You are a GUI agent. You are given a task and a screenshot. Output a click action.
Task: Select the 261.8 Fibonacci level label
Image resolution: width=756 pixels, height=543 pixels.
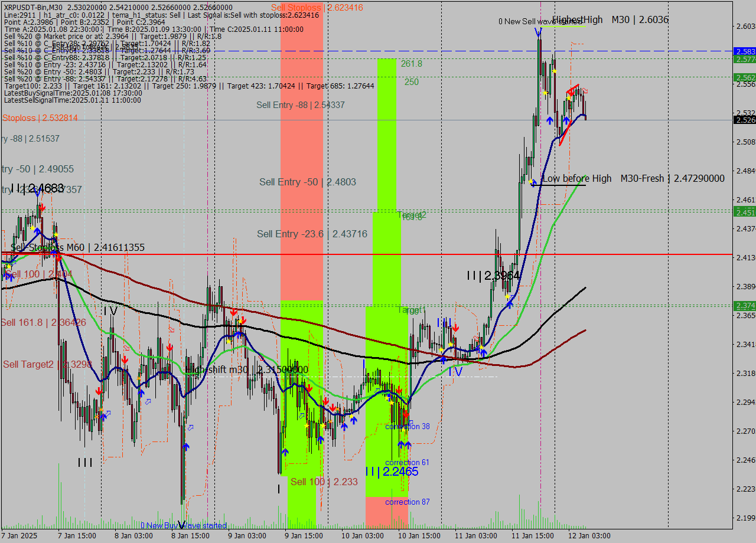click(412, 64)
